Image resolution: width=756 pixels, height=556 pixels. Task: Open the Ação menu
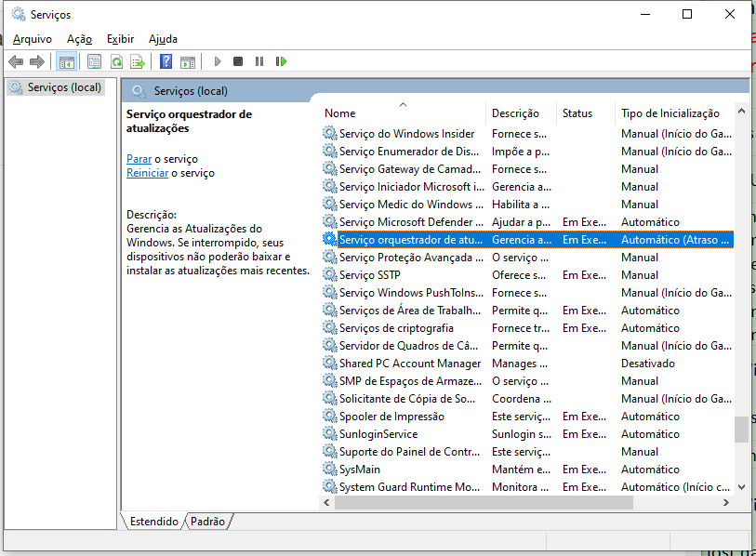click(x=80, y=39)
